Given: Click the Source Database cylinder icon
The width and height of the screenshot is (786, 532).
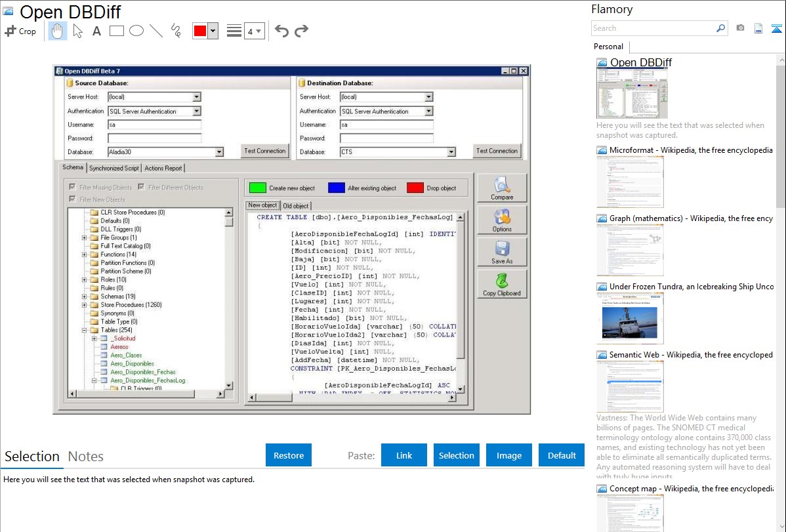Looking at the screenshot, I should coord(70,83).
